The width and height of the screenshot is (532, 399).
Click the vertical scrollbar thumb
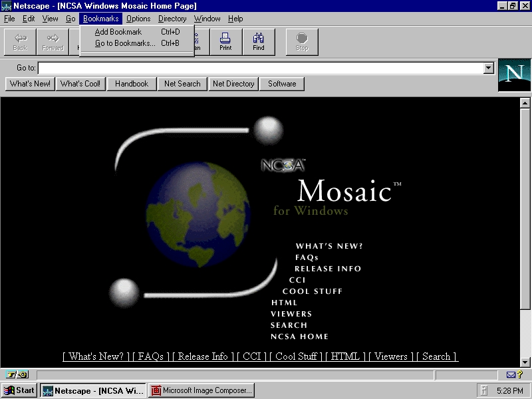525,209
